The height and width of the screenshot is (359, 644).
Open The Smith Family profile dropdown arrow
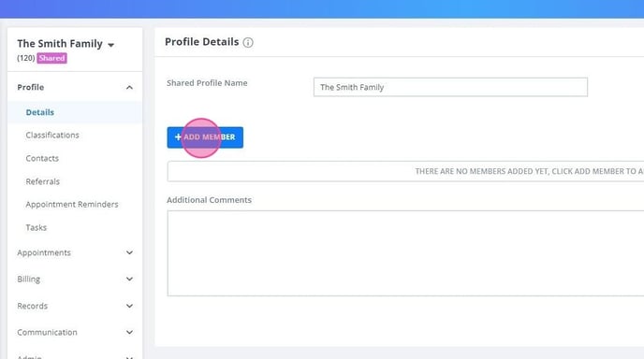(x=110, y=45)
